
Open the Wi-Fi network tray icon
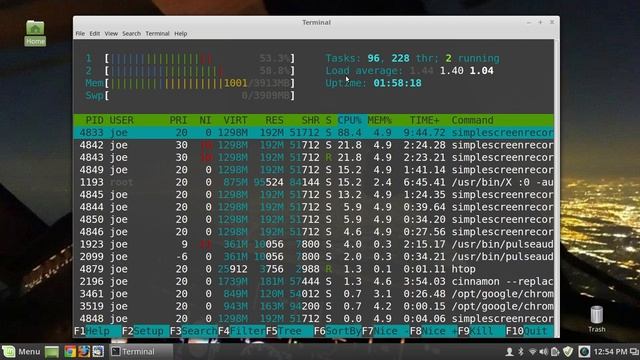pos(532,351)
